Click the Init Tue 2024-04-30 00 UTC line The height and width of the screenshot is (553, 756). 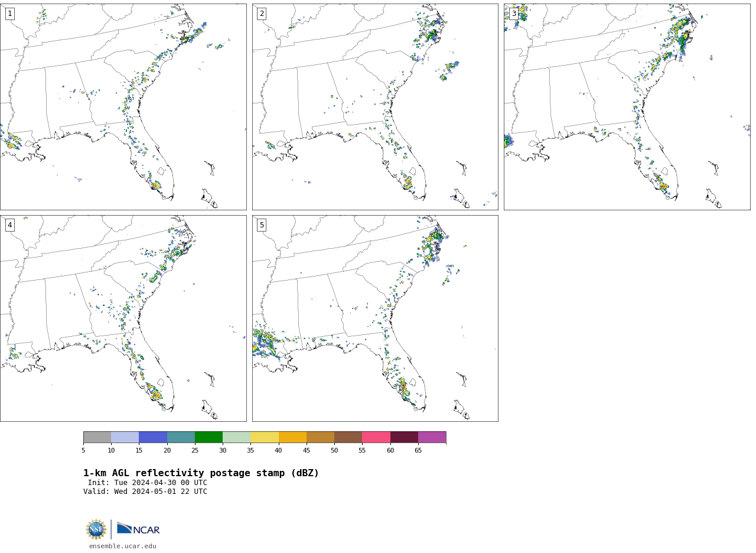pyautogui.click(x=148, y=483)
